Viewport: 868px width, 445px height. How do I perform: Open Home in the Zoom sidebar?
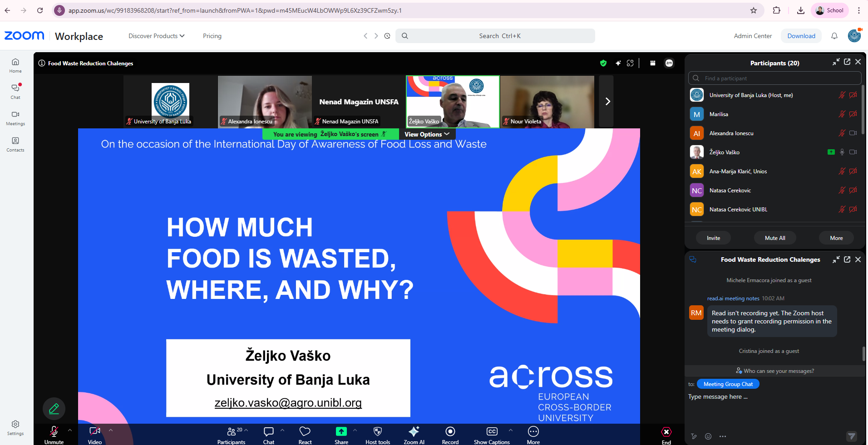point(15,65)
